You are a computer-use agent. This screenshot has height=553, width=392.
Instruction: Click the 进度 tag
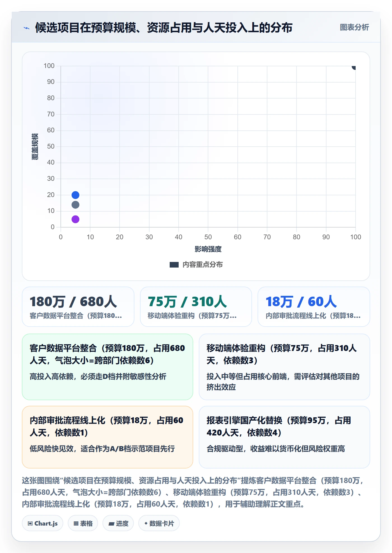click(118, 523)
